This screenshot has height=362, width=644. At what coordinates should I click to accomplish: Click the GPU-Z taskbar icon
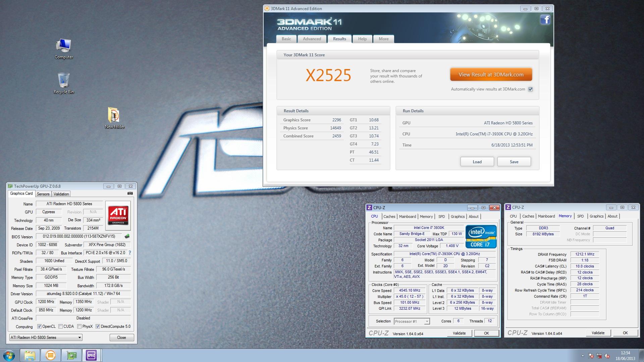click(x=71, y=355)
